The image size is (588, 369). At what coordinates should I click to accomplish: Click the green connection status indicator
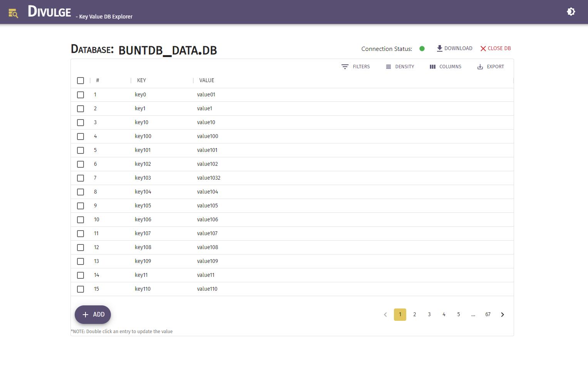pyautogui.click(x=422, y=49)
